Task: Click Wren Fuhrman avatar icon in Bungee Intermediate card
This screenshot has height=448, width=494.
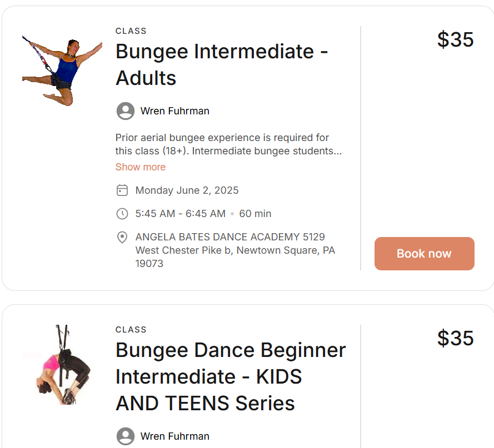Action: coord(126,111)
